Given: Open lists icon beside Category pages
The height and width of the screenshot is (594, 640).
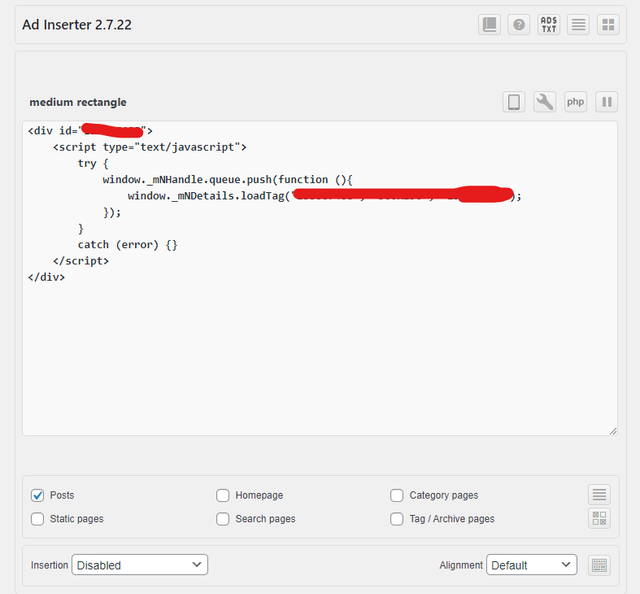Looking at the screenshot, I should click(x=599, y=494).
